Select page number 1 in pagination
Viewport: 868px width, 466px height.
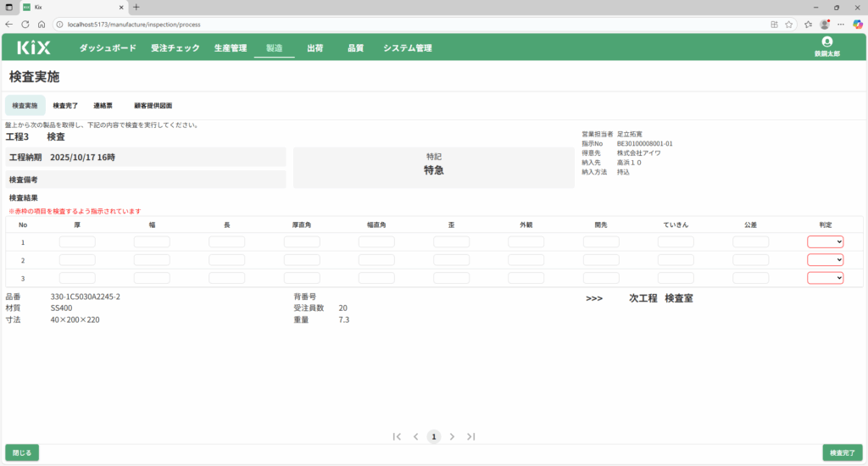click(434, 436)
